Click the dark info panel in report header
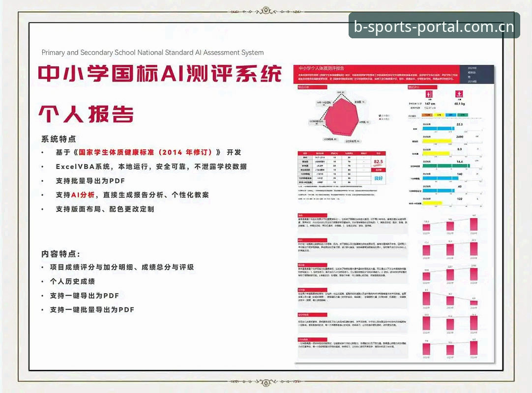The height and width of the screenshot is (393, 532). point(477,74)
